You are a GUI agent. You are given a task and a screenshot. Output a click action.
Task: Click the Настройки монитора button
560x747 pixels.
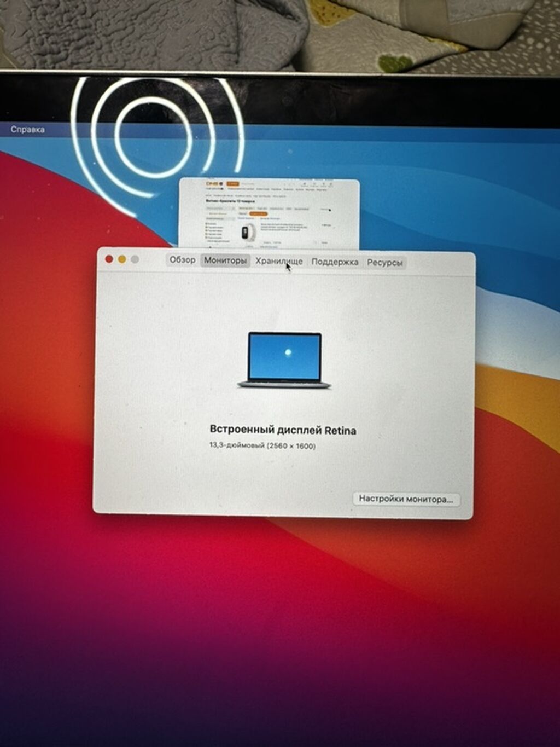pos(406,499)
